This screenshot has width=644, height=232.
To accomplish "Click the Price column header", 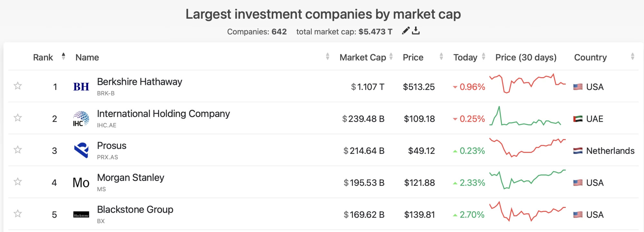I will 413,58.
